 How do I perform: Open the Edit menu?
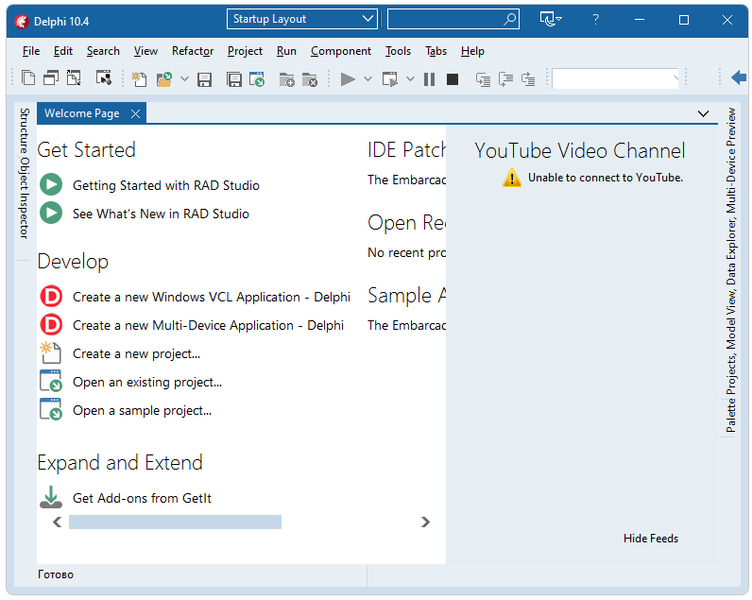(63, 51)
